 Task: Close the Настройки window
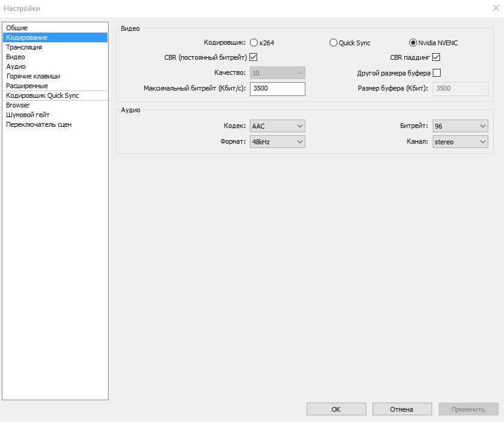point(496,8)
